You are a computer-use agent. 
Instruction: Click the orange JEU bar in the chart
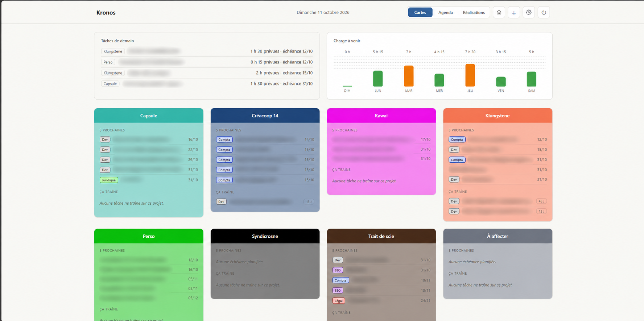(470, 75)
